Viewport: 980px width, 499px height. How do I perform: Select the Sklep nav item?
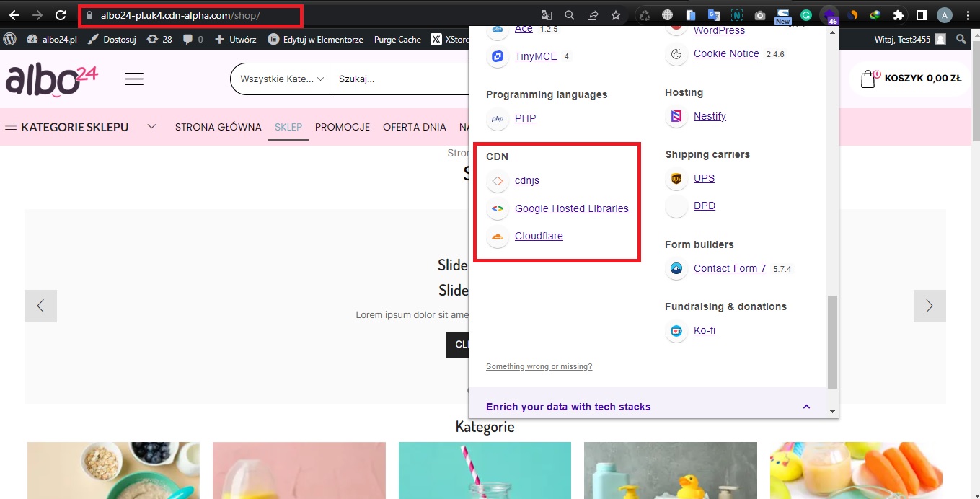coord(288,127)
